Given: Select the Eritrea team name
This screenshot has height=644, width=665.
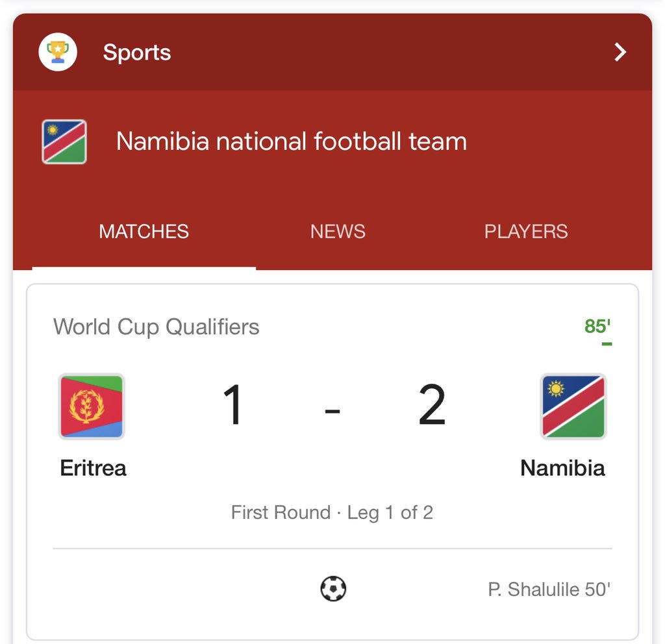Looking at the screenshot, I should [x=93, y=468].
